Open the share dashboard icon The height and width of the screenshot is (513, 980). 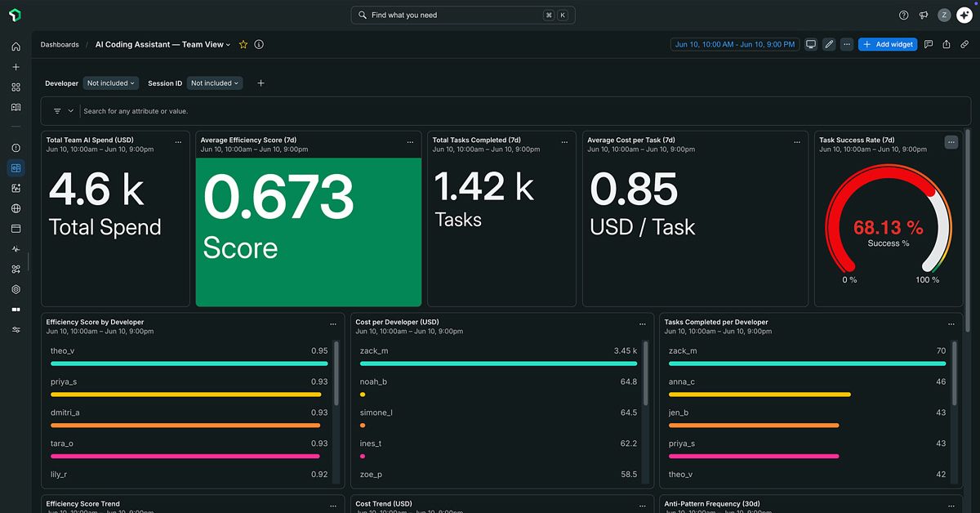[947, 45]
